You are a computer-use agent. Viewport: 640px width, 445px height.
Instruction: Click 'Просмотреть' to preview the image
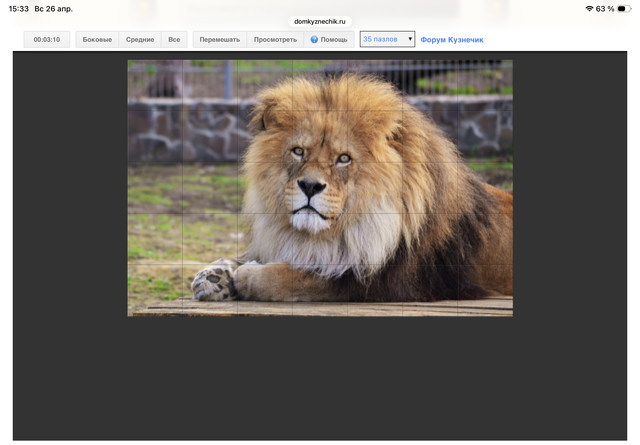(275, 39)
